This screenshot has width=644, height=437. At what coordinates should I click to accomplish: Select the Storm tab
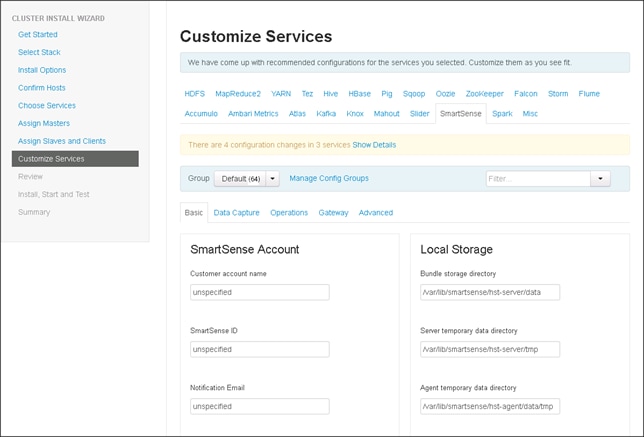pyautogui.click(x=558, y=94)
